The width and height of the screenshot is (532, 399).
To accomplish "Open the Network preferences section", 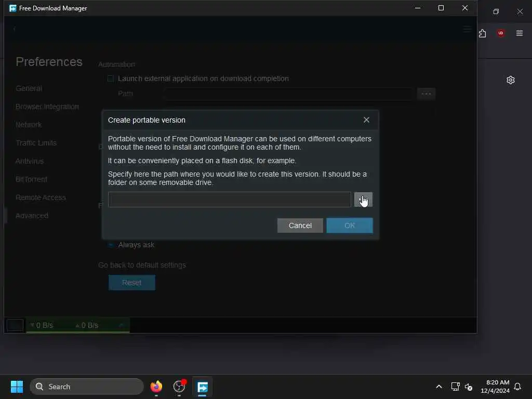I will [x=29, y=125].
